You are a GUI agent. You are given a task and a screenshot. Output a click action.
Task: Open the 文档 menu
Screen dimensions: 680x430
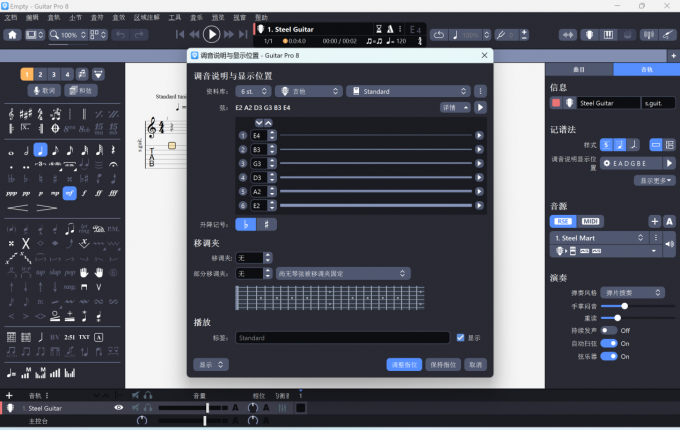pyautogui.click(x=11, y=17)
